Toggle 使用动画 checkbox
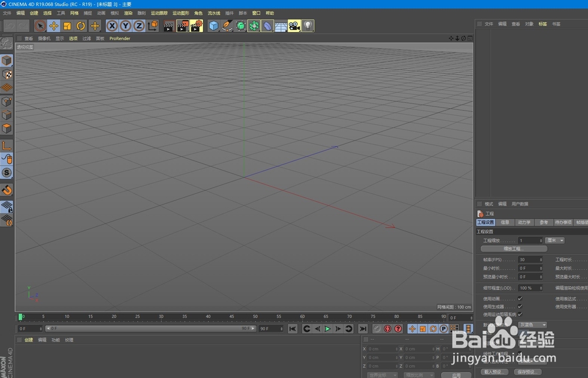Image resolution: width=588 pixels, height=378 pixels. click(520, 299)
